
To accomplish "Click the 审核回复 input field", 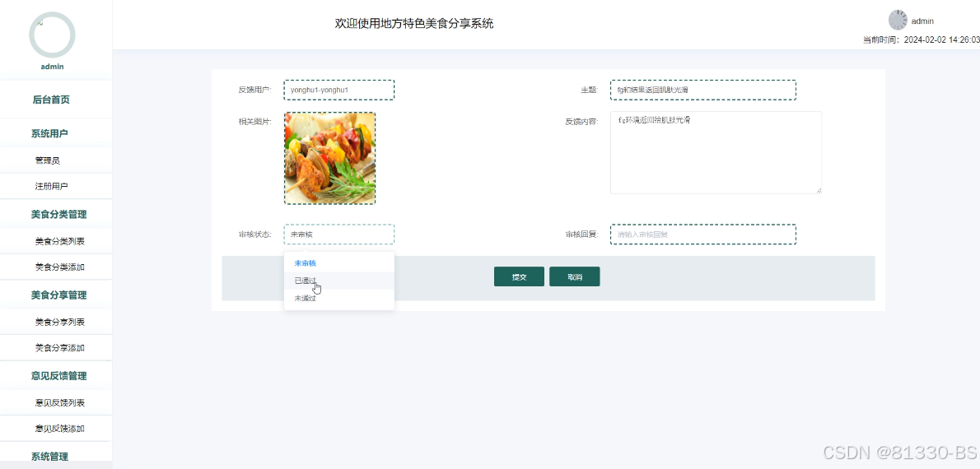I will (x=703, y=234).
